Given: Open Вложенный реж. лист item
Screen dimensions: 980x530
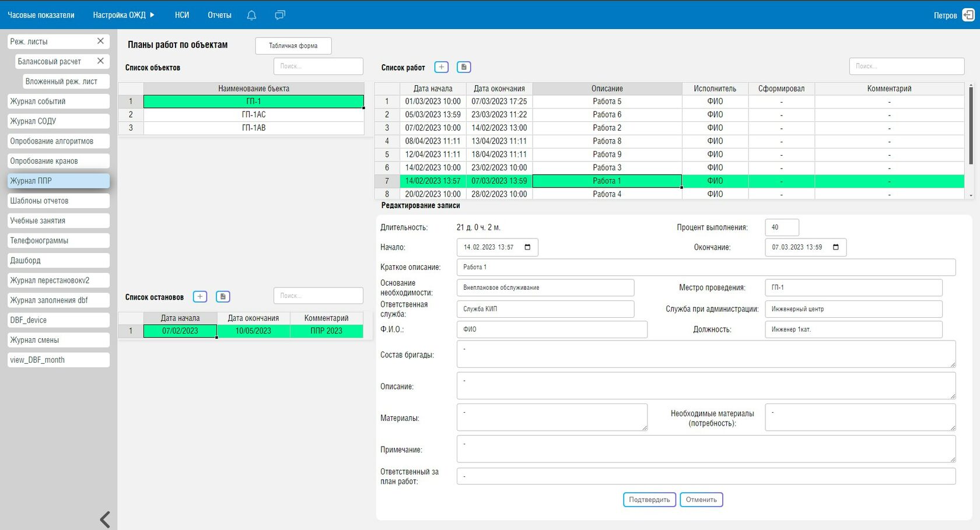Looking at the screenshot, I should click(66, 81).
